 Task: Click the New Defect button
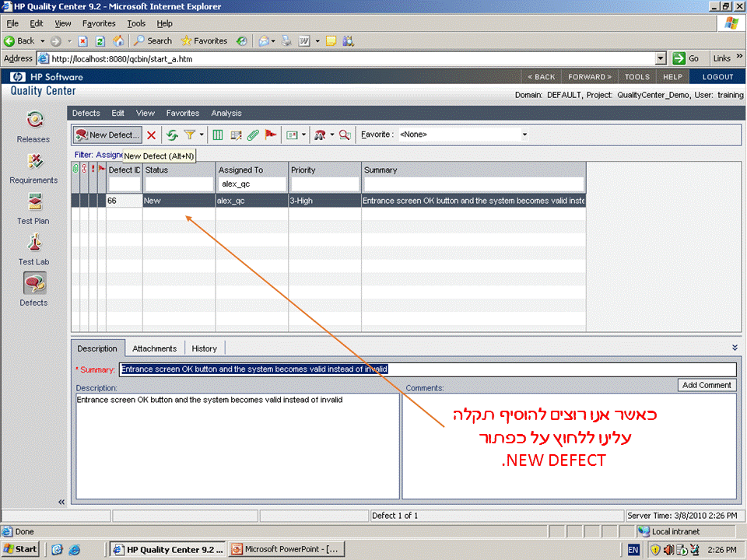coord(107,135)
